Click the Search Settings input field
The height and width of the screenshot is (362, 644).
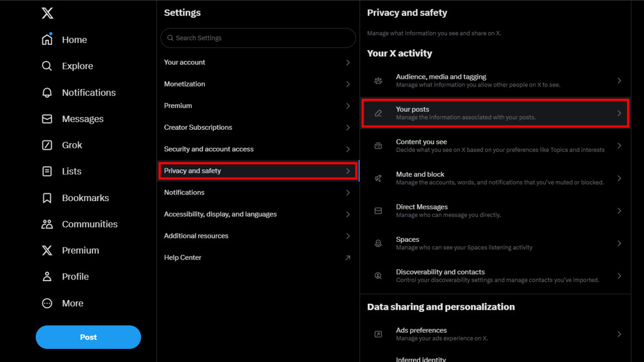tap(258, 38)
